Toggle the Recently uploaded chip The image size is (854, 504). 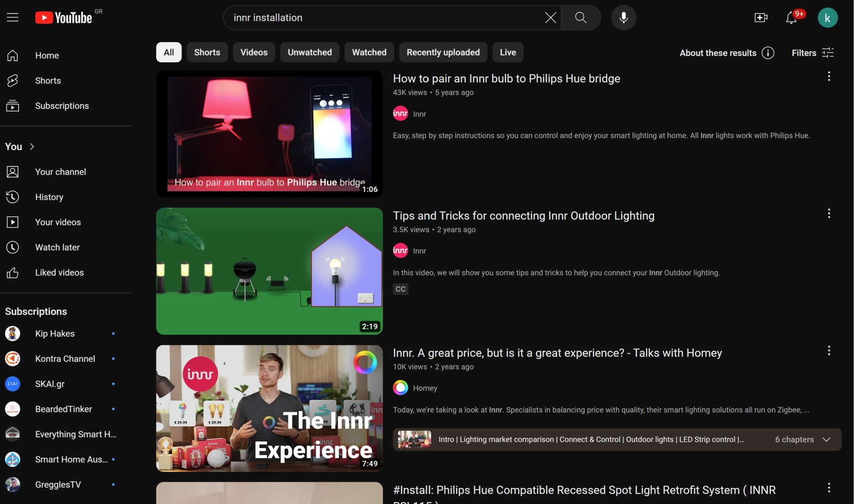pyautogui.click(x=443, y=52)
